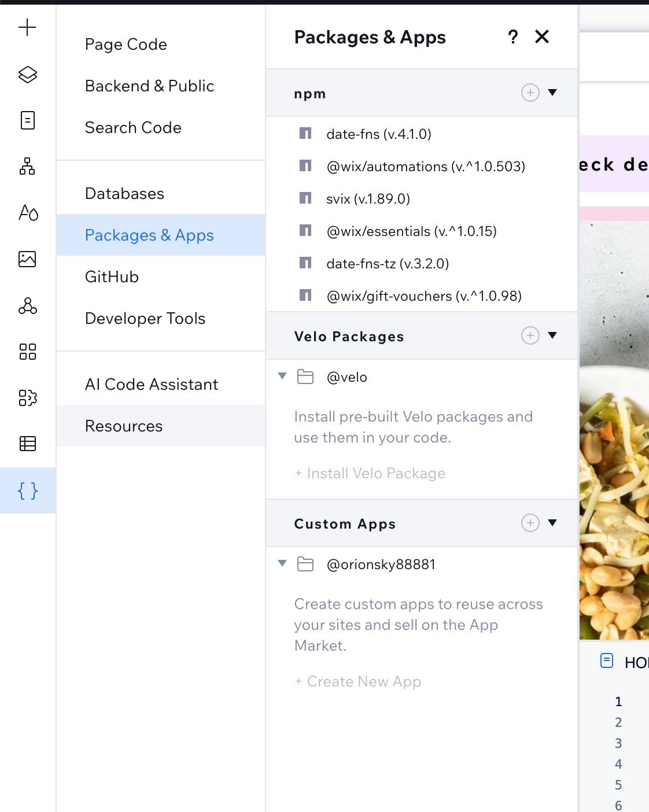Viewport: 649px width, 812px height.
Task: Open Page Code section
Action: (161, 45)
